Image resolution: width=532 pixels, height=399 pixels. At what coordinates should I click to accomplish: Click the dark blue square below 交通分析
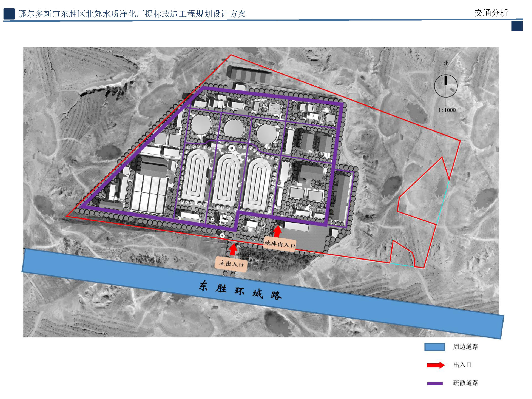[517, 26]
